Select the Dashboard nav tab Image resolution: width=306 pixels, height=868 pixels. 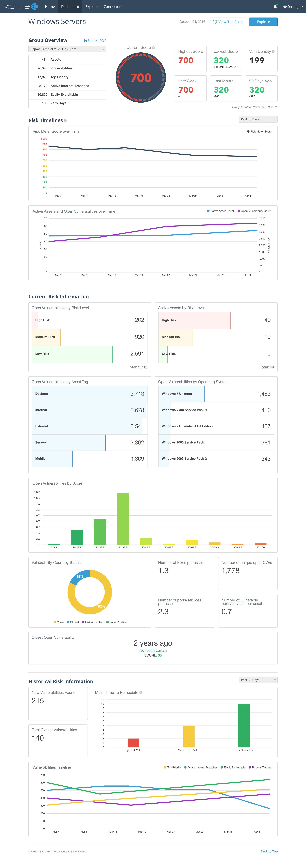coord(70,7)
